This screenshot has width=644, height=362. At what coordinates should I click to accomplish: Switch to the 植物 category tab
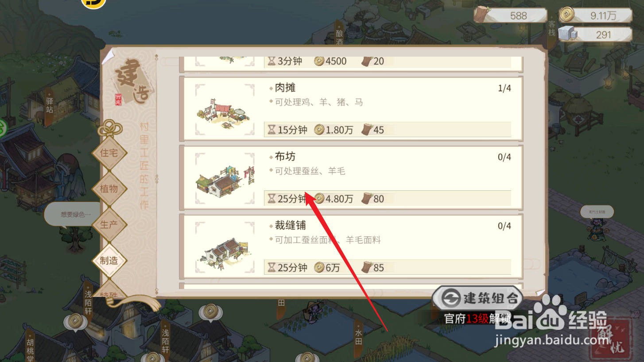point(109,189)
